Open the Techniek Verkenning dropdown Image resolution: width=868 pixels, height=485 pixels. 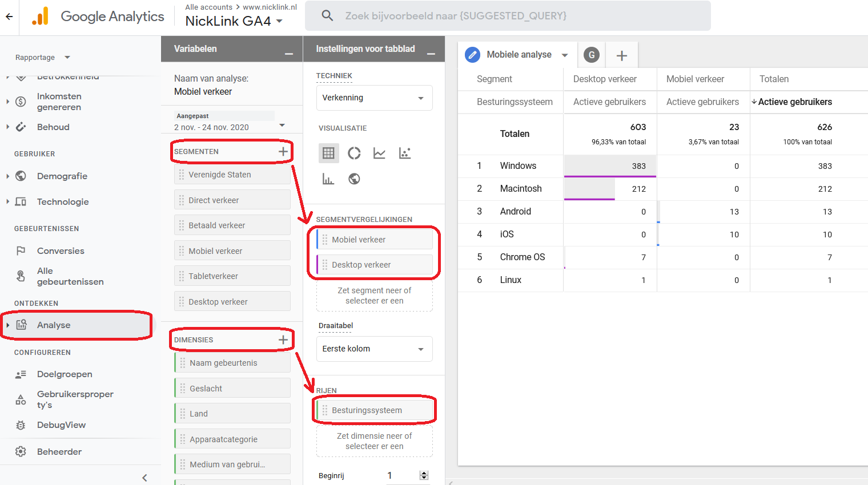pyautogui.click(x=374, y=98)
